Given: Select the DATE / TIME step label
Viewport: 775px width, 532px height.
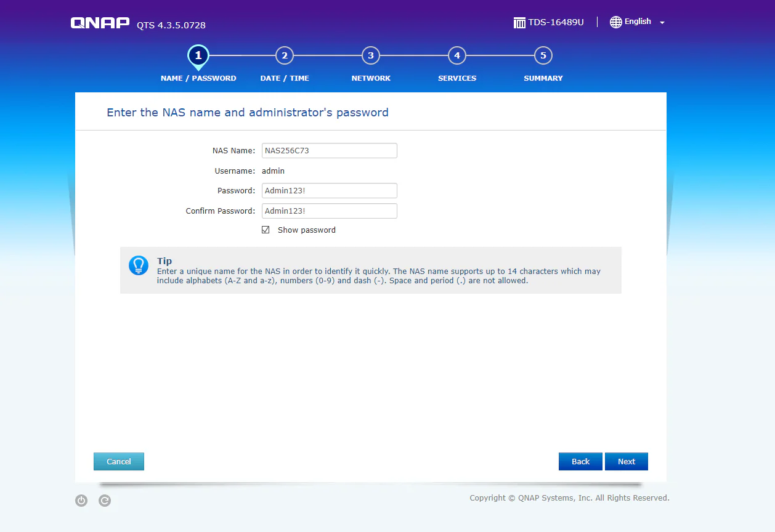Looking at the screenshot, I should (285, 78).
